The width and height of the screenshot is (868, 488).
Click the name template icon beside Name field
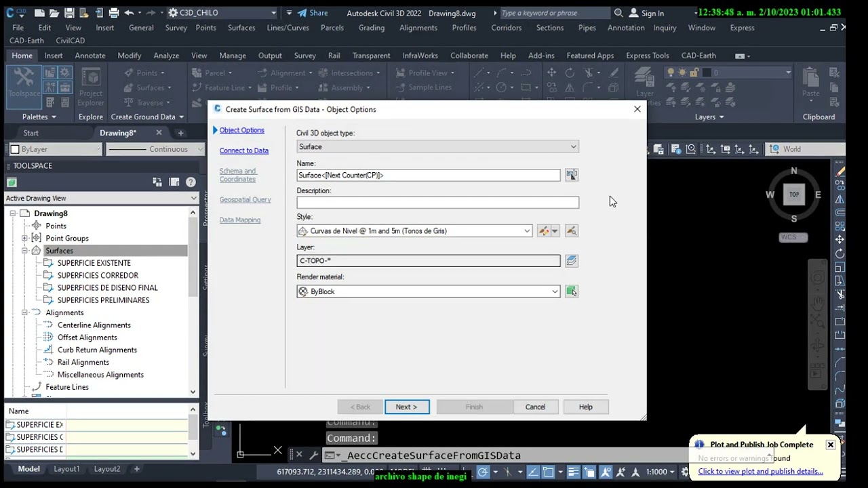(572, 175)
